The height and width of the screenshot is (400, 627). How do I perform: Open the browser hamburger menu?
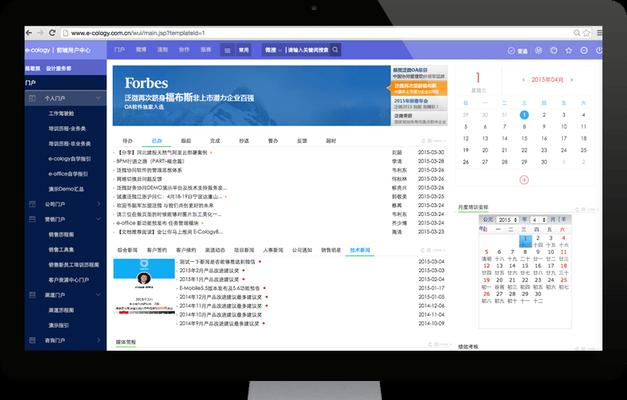click(599, 33)
